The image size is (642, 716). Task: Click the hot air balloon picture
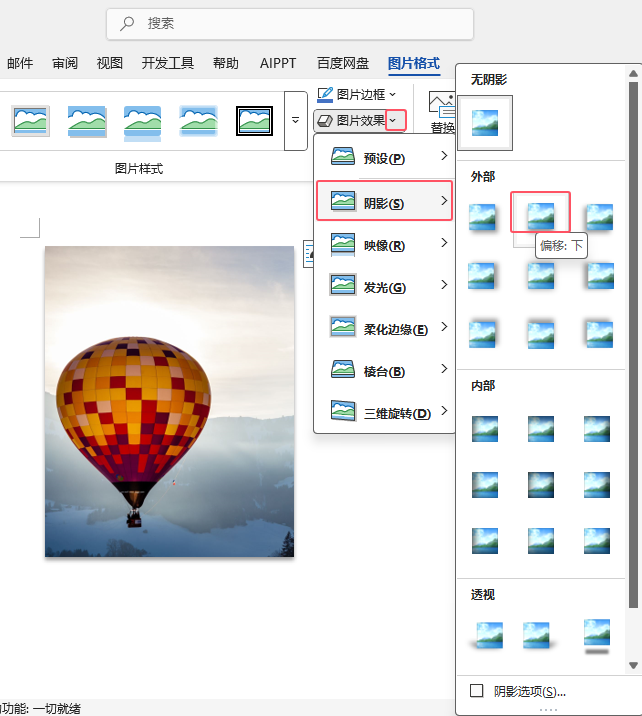coord(169,401)
